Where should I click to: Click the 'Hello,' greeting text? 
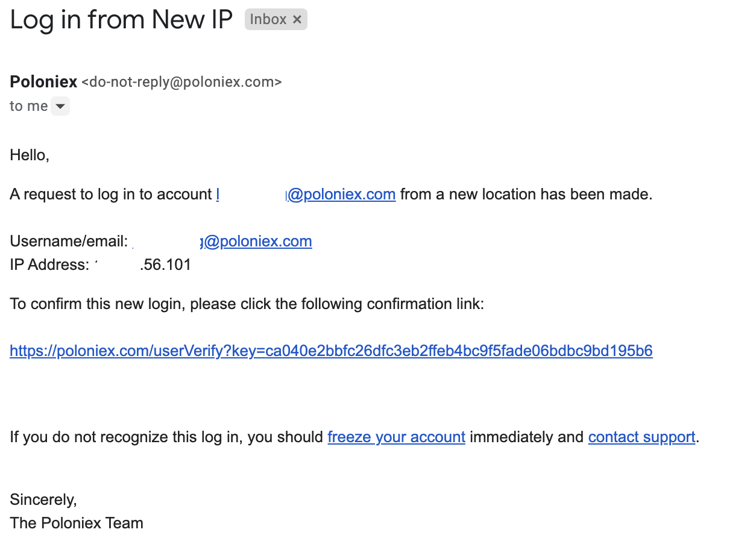point(30,155)
